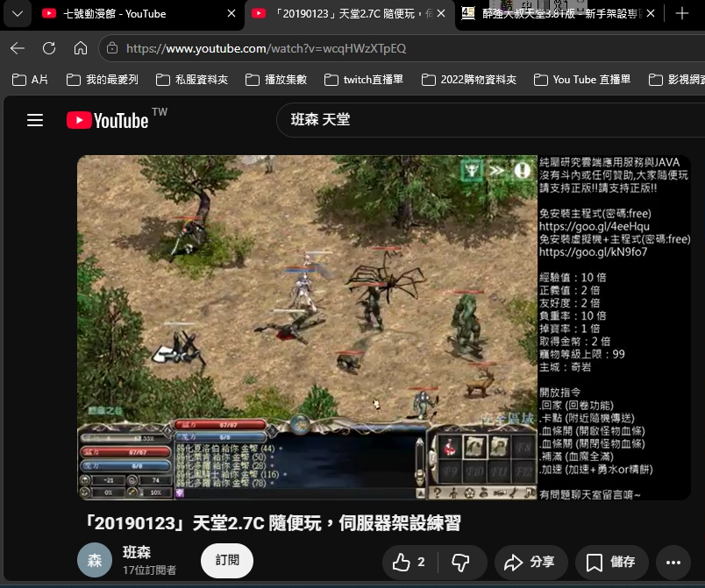Open the 我的最愛列 bookmark folder

(x=102, y=80)
